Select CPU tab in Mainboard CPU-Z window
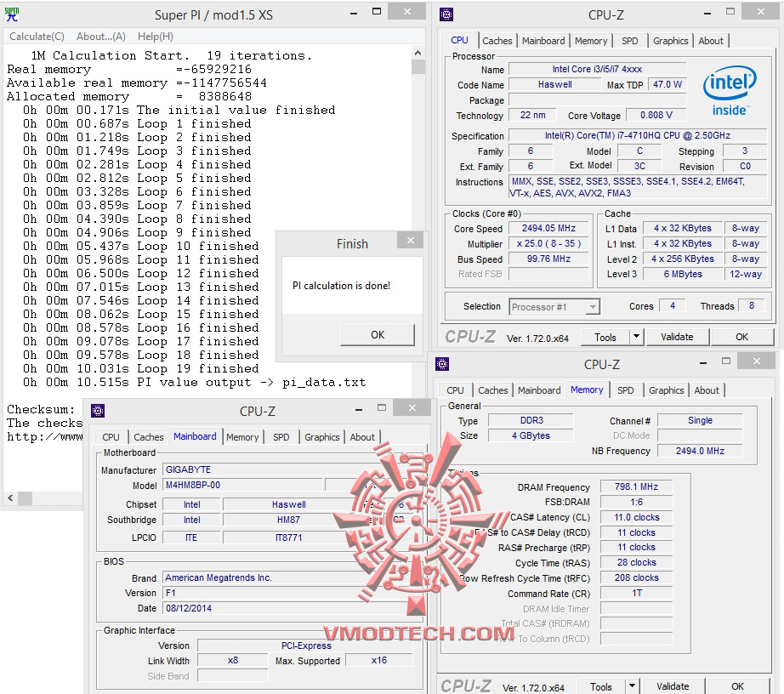Image resolution: width=784 pixels, height=694 pixels. pos(111,437)
